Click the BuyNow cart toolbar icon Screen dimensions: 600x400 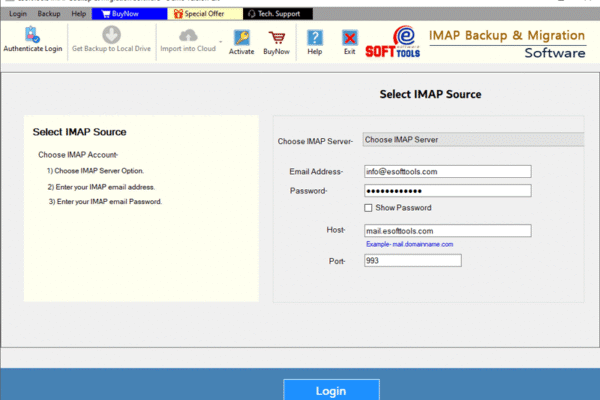(x=276, y=38)
